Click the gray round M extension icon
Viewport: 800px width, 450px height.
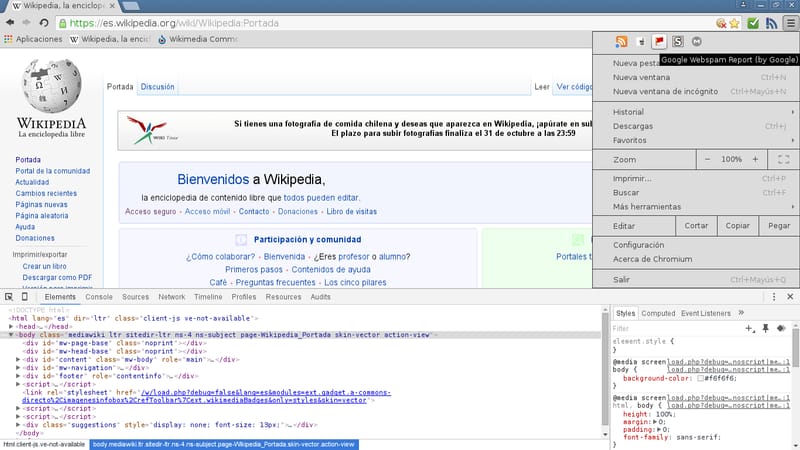pyautogui.click(x=696, y=42)
